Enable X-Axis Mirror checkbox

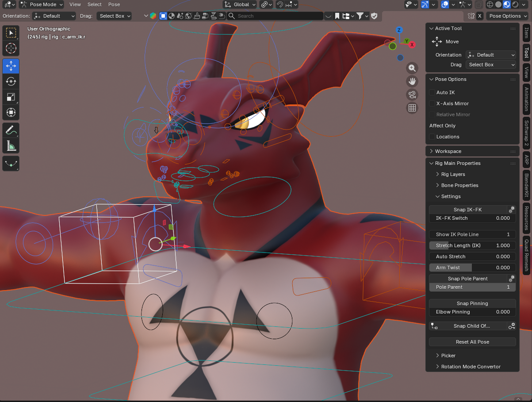coord(432,103)
